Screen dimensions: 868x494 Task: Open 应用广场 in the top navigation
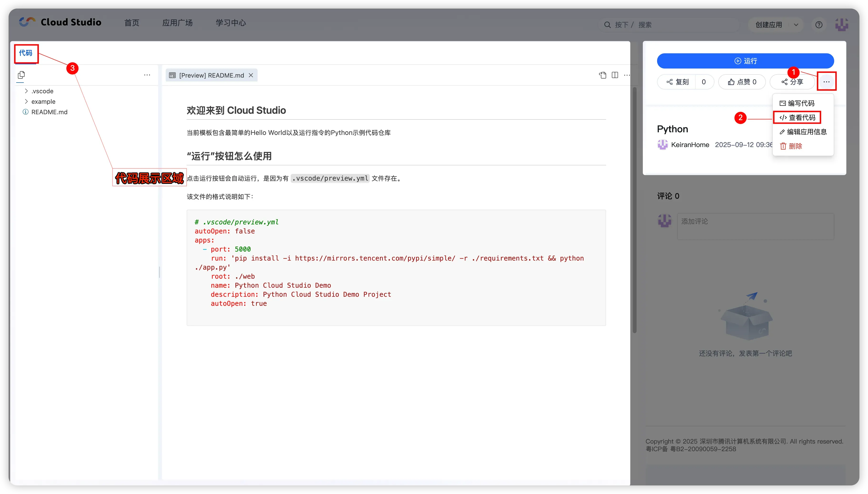point(177,23)
